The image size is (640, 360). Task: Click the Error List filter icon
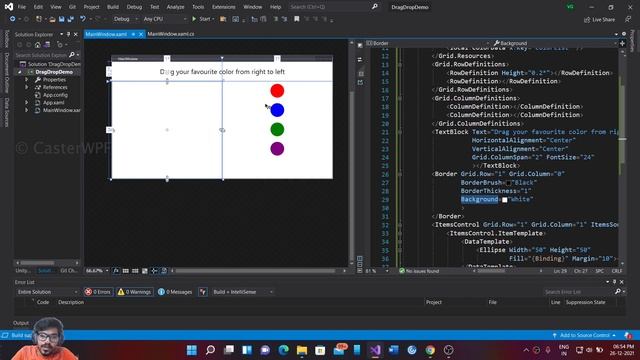coord(203,292)
